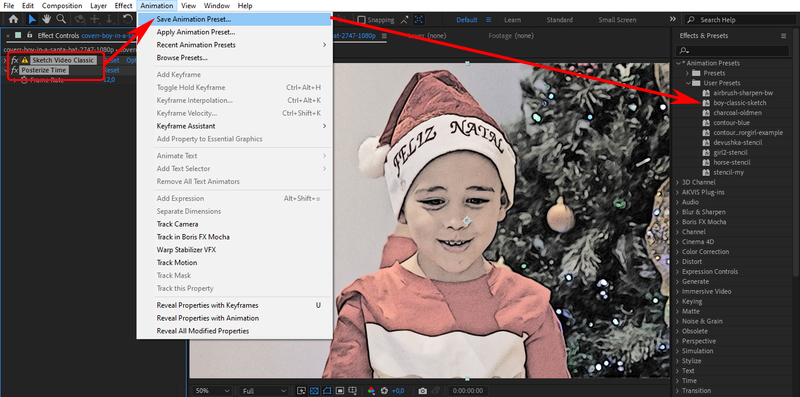Open the Effects & Presets panel menu
Viewport: 800px width, 397px height.
[784, 36]
